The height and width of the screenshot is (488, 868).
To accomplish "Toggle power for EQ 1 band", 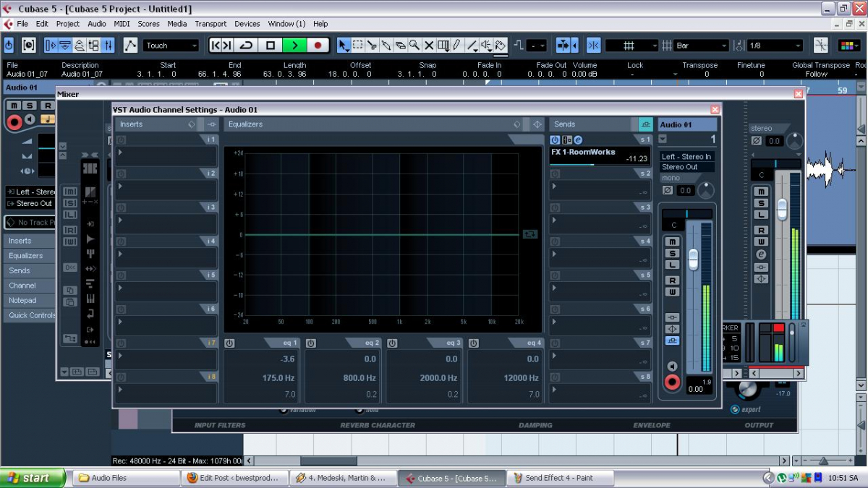I will tap(229, 343).
